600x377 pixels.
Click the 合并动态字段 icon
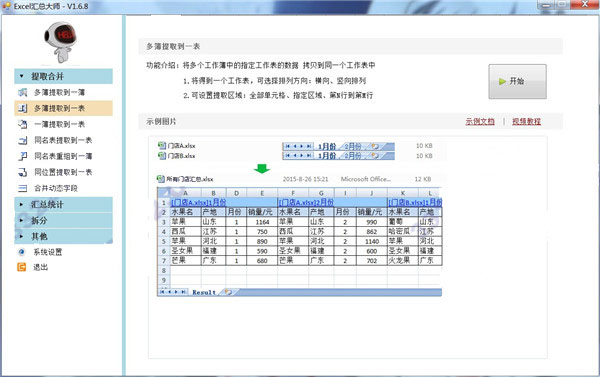click(x=23, y=188)
